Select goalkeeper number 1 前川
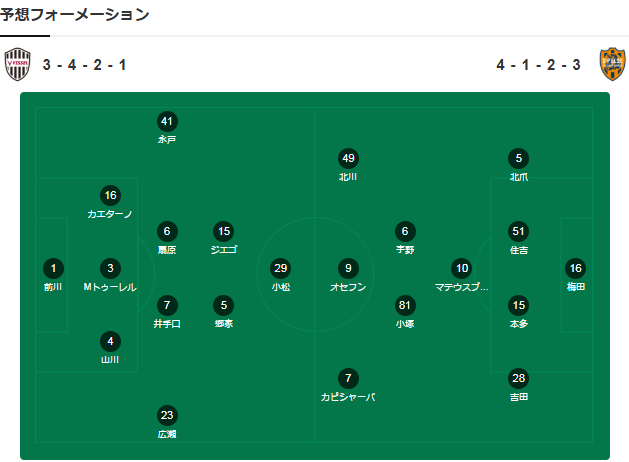The height and width of the screenshot is (462, 629). pos(53,268)
